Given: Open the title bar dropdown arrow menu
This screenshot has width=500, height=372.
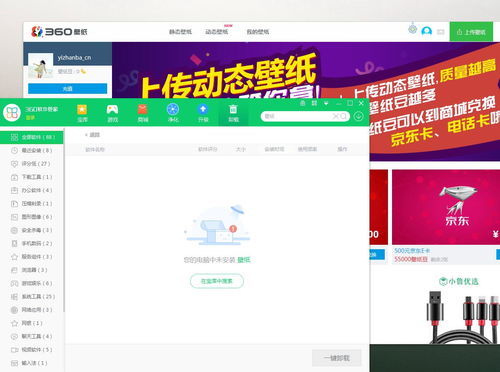Looking at the screenshot, I should [x=326, y=104].
